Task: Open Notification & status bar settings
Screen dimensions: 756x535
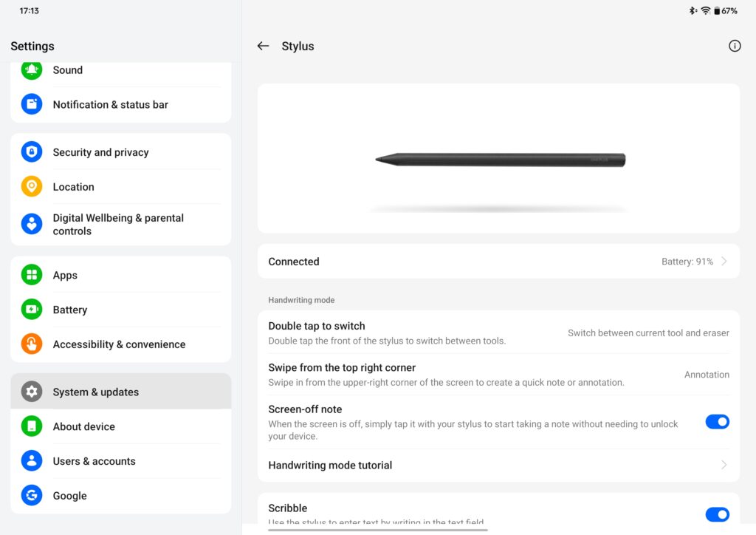Action: (120, 104)
